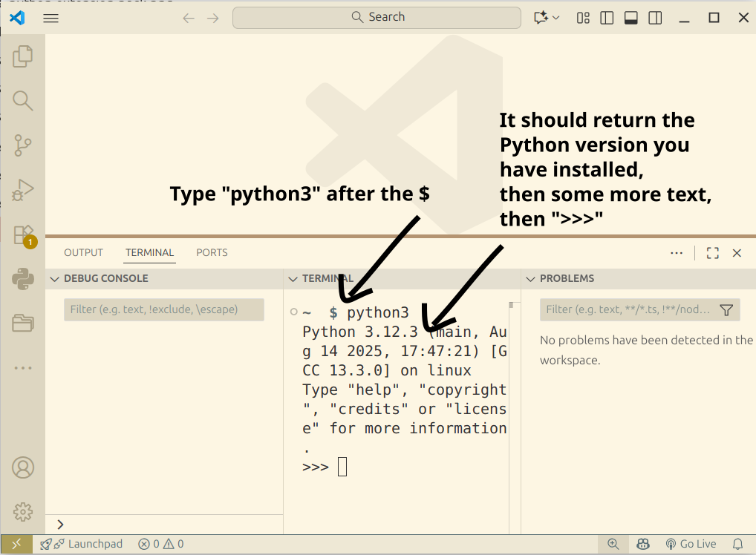The width and height of the screenshot is (756, 555).
Task: Collapse the PROBLEMS section
Action: [530, 279]
